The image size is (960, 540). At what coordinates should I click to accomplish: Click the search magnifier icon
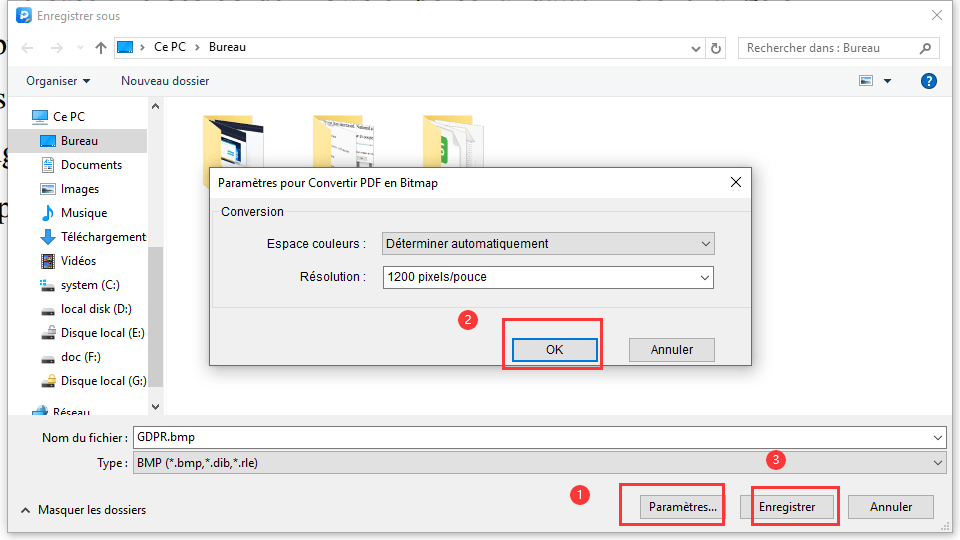925,48
